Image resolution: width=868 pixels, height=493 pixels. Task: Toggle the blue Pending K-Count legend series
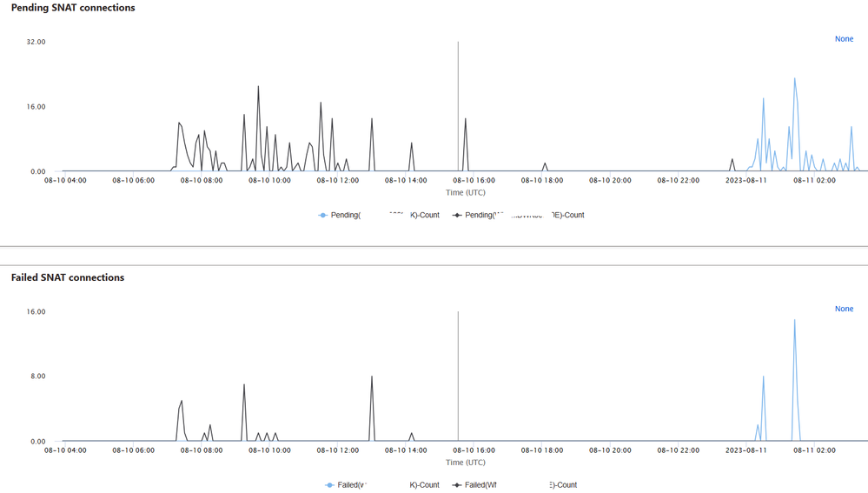(379, 215)
